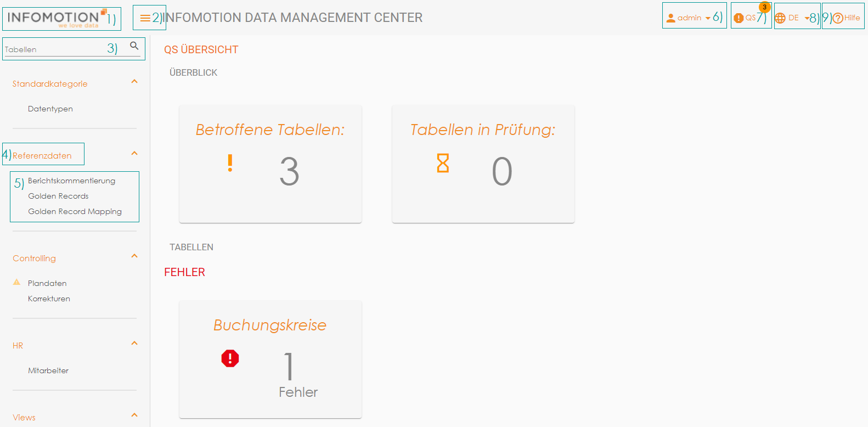Collapse the Controlling section chevron
868x427 pixels.
[134, 256]
